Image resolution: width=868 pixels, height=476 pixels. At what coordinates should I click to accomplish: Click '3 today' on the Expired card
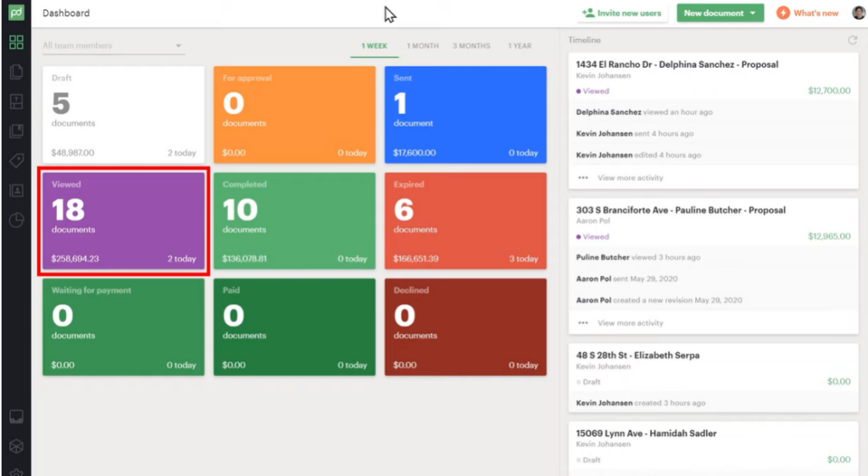point(523,259)
